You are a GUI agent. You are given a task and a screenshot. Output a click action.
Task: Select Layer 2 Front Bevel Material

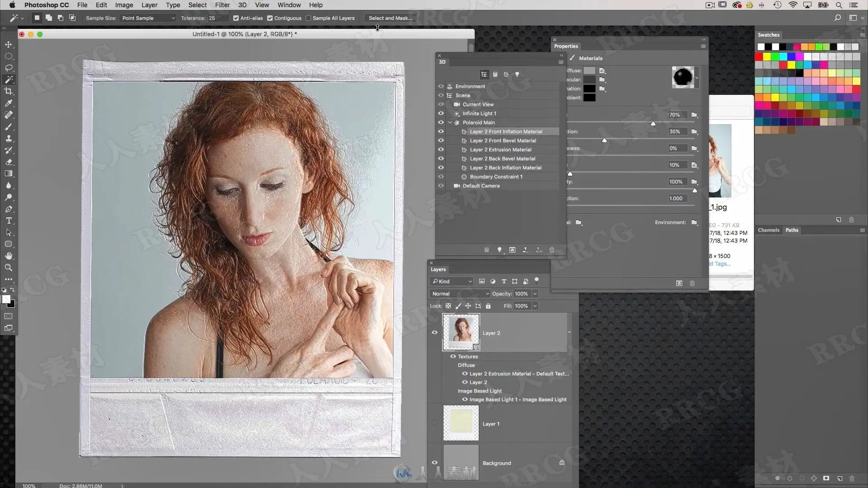click(x=503, y=141)
